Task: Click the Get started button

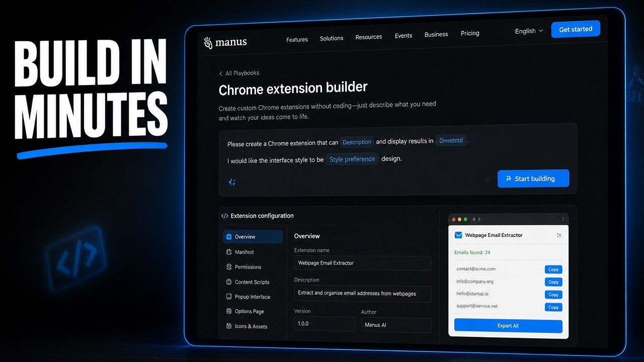Action: click(x=576, y=29)
